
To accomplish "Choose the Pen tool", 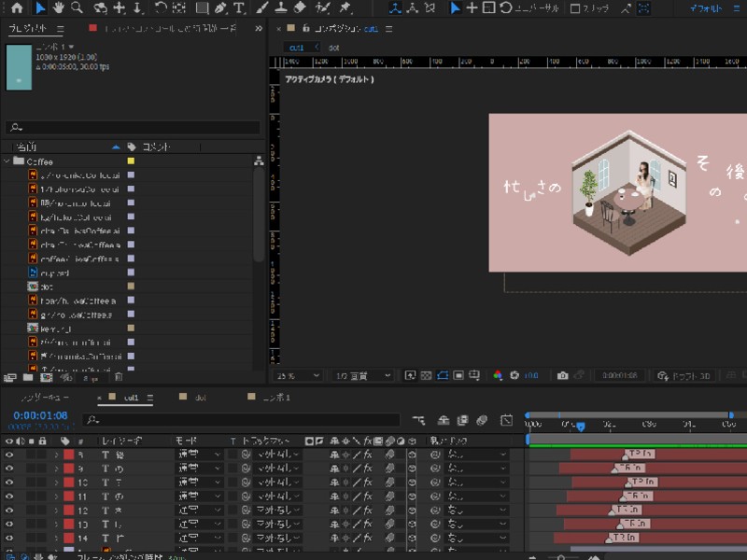I will click(220, 8).
